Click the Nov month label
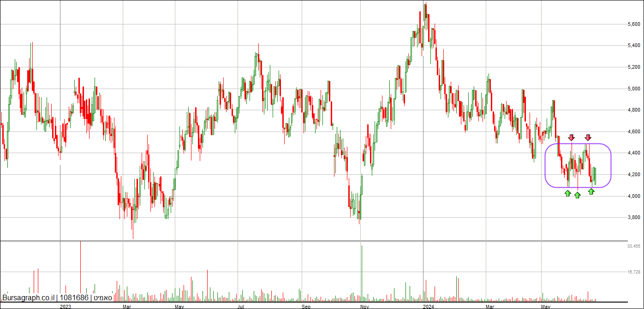Screen dimensions: 644x309 point(364,306)
